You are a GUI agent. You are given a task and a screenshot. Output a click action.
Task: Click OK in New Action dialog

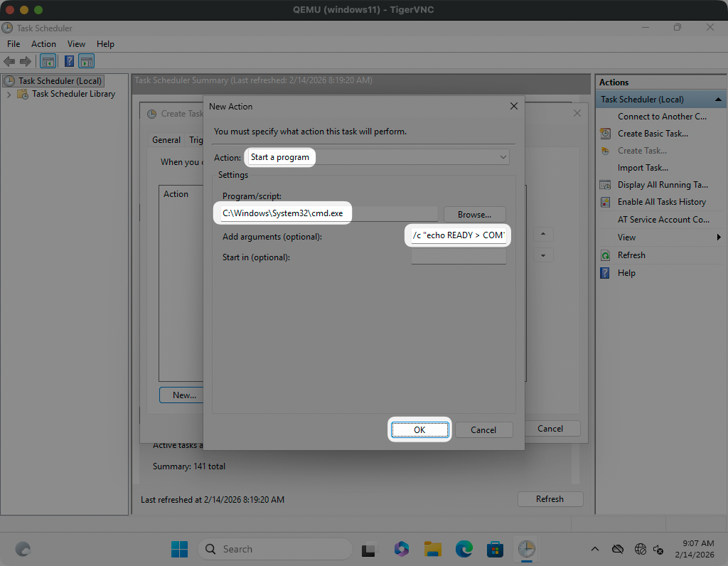(x=419, y=429)
